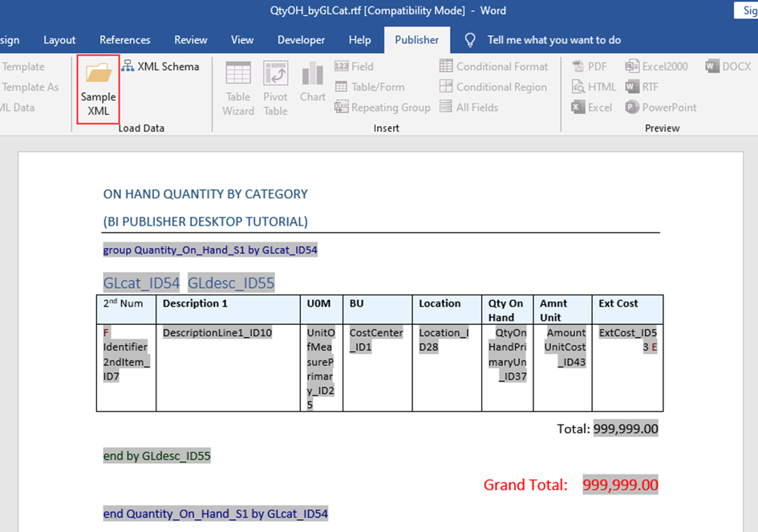The image size is (758, 532).
Task: Preview the template as RTF
Action: (642, 87)
